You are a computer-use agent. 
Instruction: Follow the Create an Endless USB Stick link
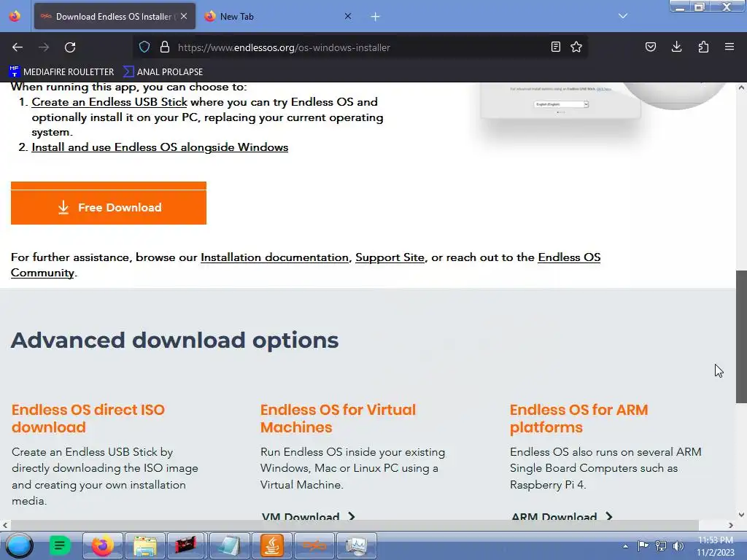pyautogui.click(x=109, y=102)
